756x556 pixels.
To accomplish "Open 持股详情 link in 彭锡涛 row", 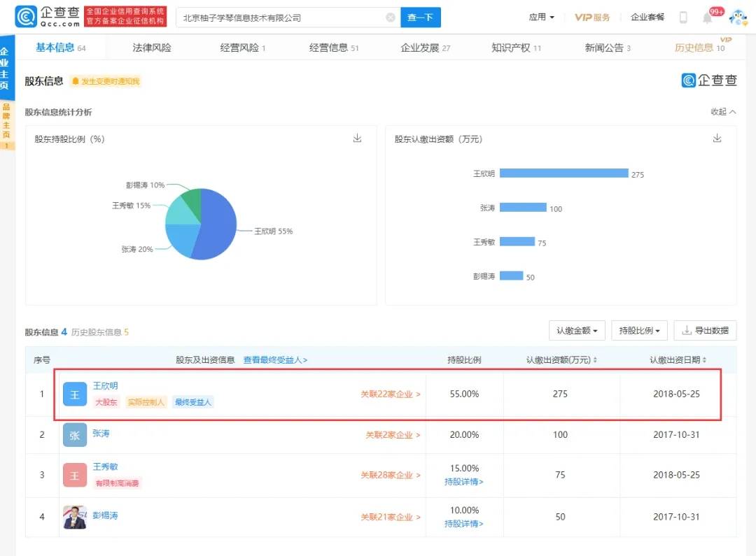I will (x=464, y=524).
